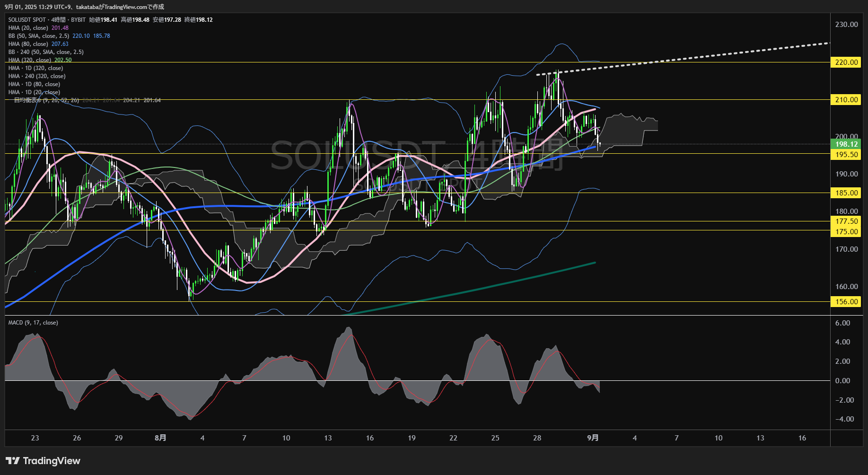Click the 終値 198.12 close value
This screenshot has height=475, width=868.
pos(198,20)
